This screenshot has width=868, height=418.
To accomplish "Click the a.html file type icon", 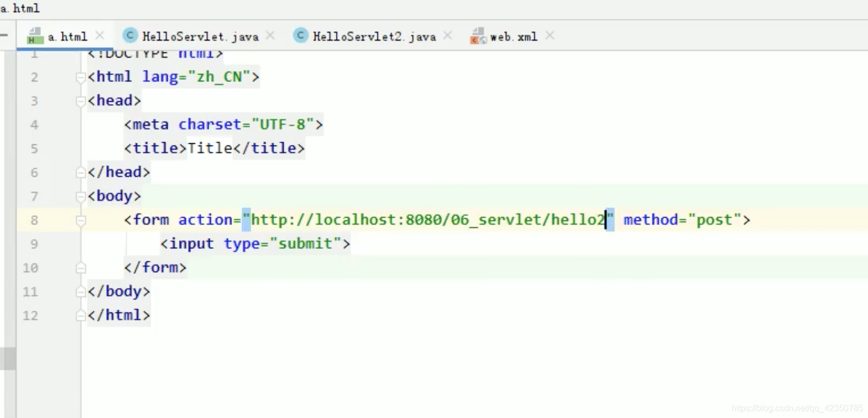I will coord(35,36).
